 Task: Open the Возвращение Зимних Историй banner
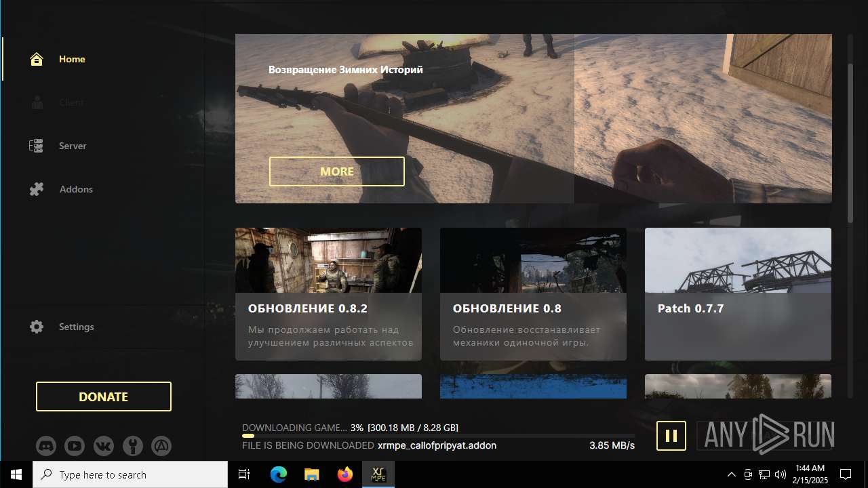coord(533,119)
